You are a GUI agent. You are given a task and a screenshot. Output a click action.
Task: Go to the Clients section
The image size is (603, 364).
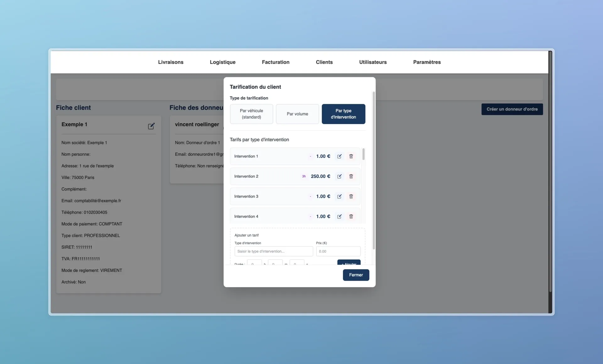[x=324, y=62]
